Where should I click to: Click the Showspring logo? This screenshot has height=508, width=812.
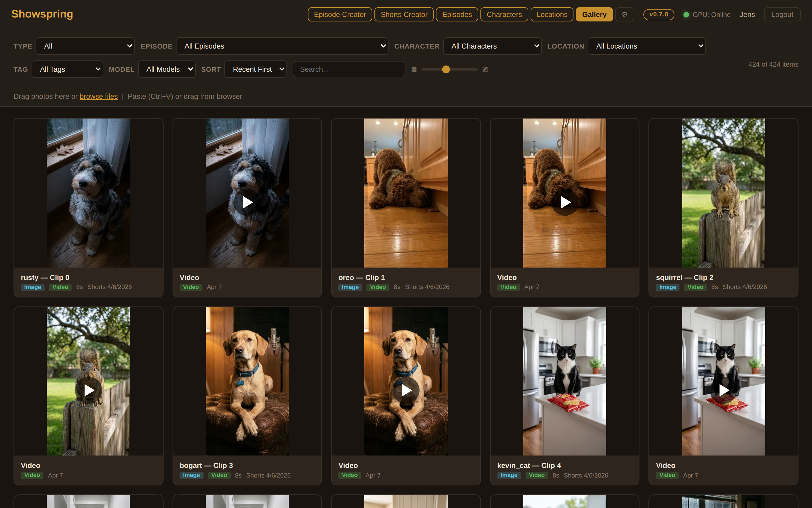pyautogui.click(x=42, y=14)
